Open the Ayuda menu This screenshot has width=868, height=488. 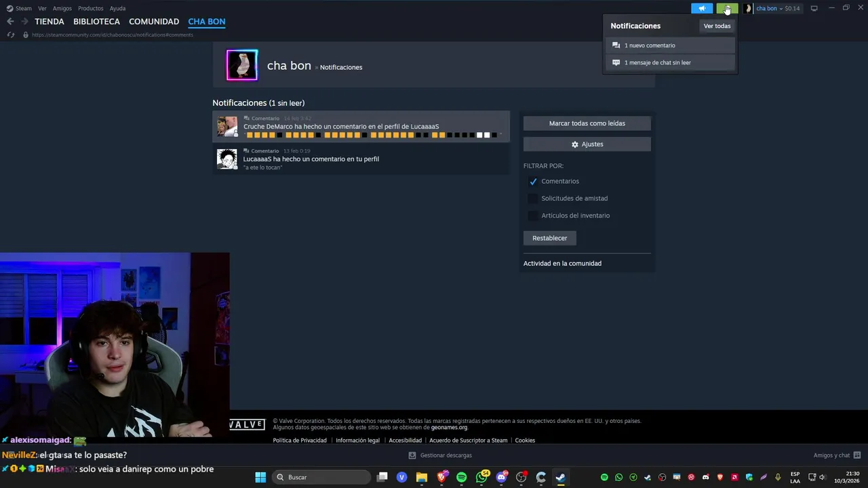(x=117, y=8)
